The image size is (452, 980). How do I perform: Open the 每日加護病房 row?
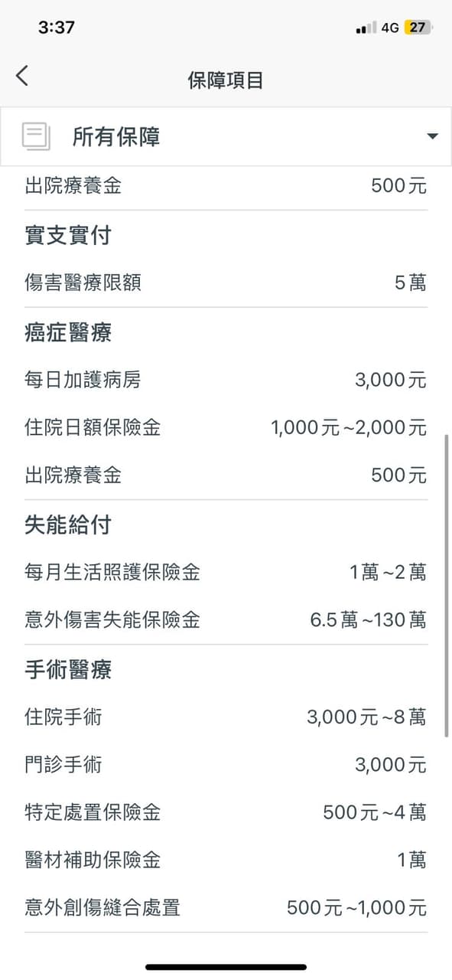226,380
